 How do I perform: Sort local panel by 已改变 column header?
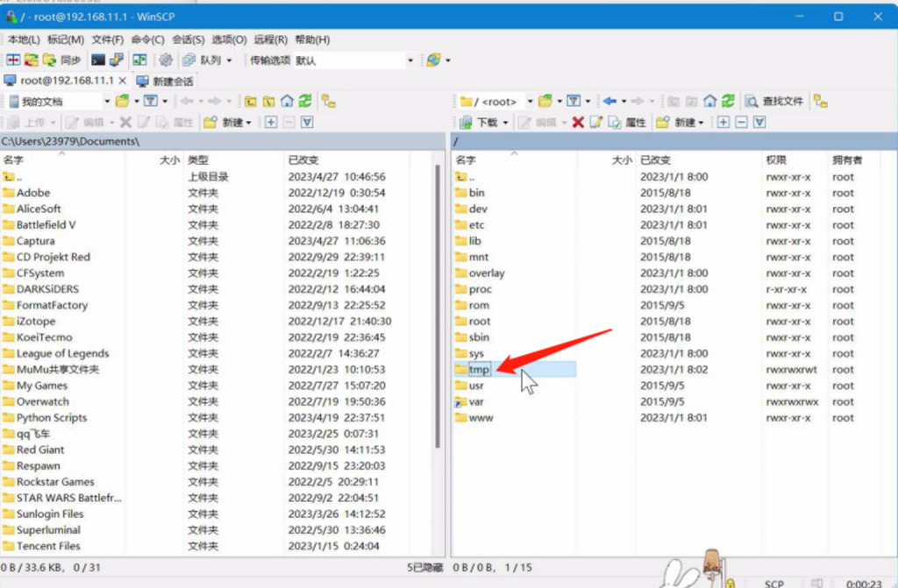pos(346,159)
